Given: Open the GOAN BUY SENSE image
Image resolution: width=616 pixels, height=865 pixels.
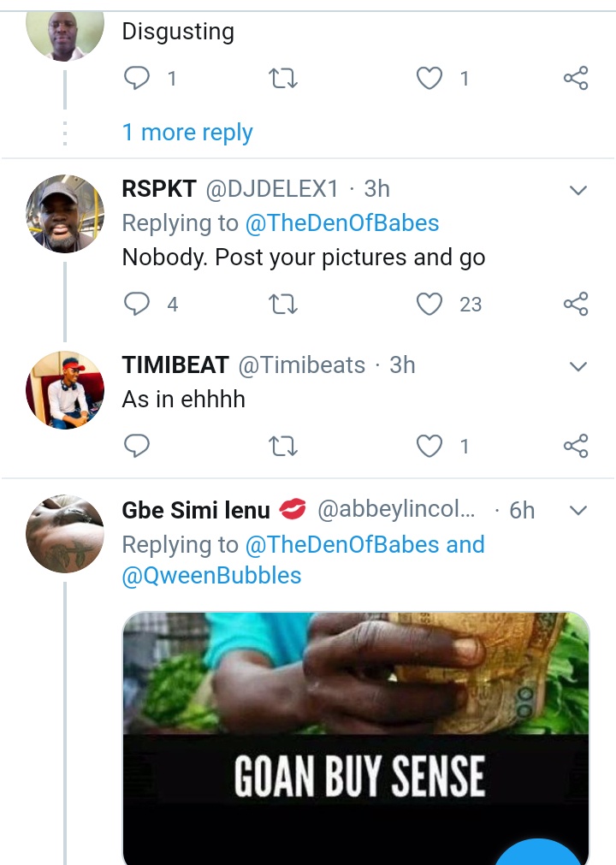Looking at the screenshot, I should point(356,736).
